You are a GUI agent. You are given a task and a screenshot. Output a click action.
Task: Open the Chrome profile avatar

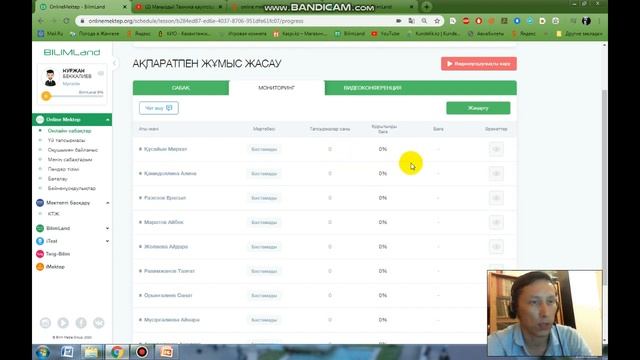[586, 21]
